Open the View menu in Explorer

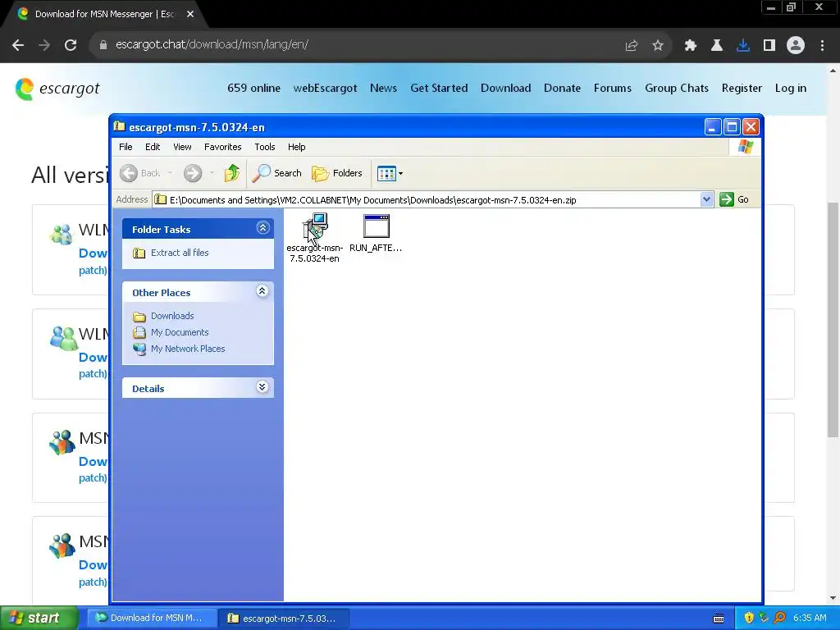click(x=182, y=147)
